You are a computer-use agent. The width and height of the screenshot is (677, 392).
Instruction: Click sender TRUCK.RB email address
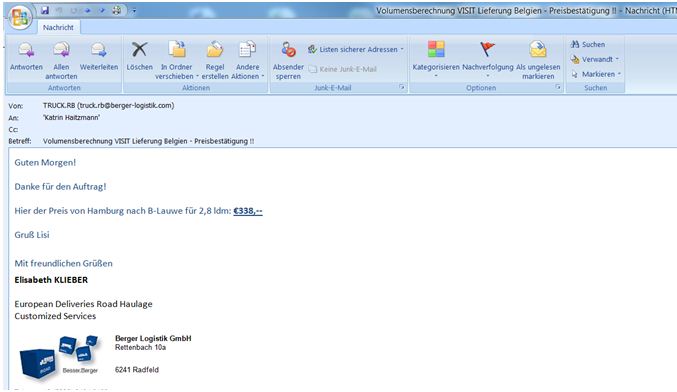(x=108, y=105)
